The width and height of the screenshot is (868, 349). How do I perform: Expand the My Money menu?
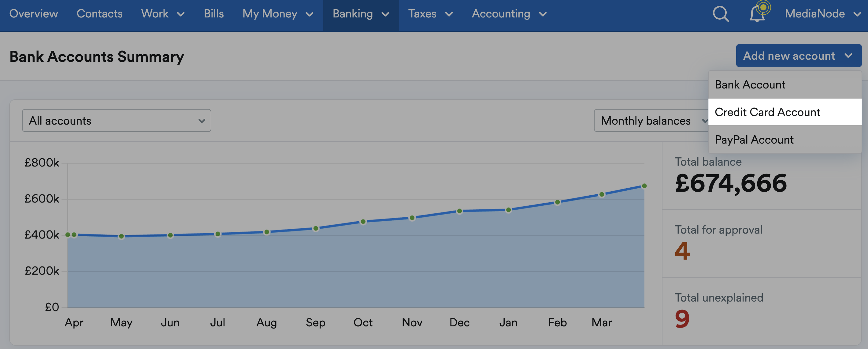coord(278,14)
